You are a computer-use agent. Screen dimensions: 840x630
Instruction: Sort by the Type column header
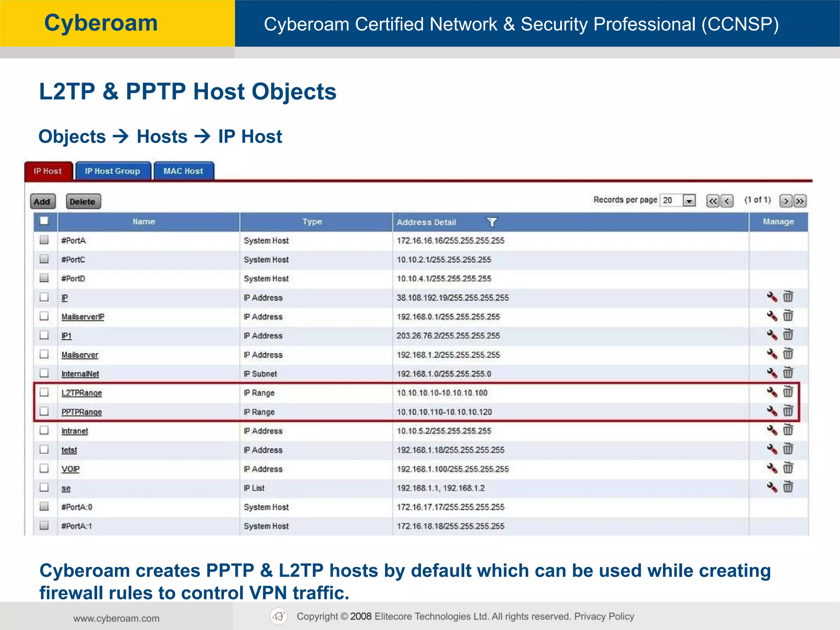pos(312,221)
